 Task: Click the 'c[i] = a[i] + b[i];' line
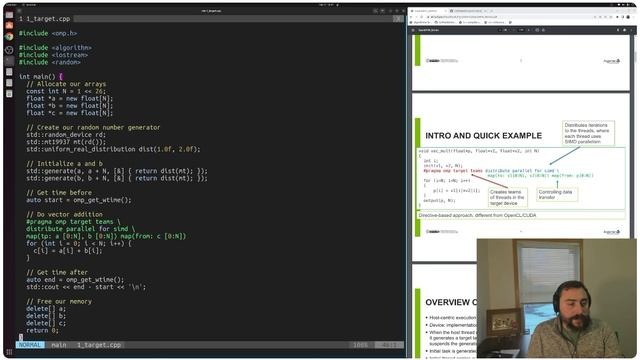(x=68, y=251)
